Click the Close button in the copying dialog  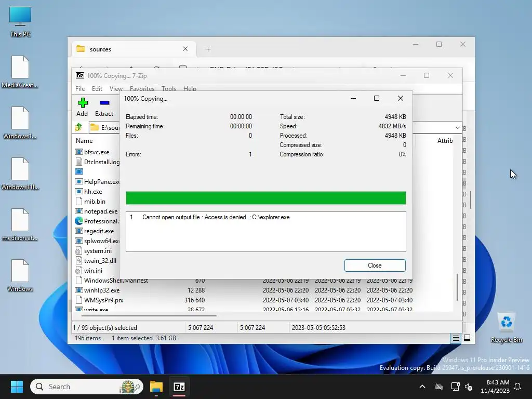pos(375,265)
